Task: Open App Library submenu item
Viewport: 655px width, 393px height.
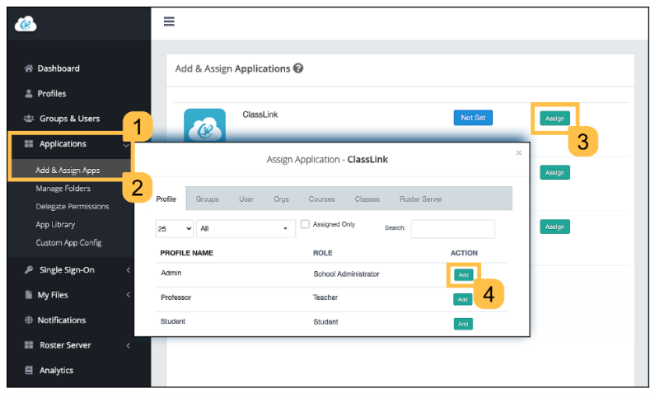Action: click(55, 225)
